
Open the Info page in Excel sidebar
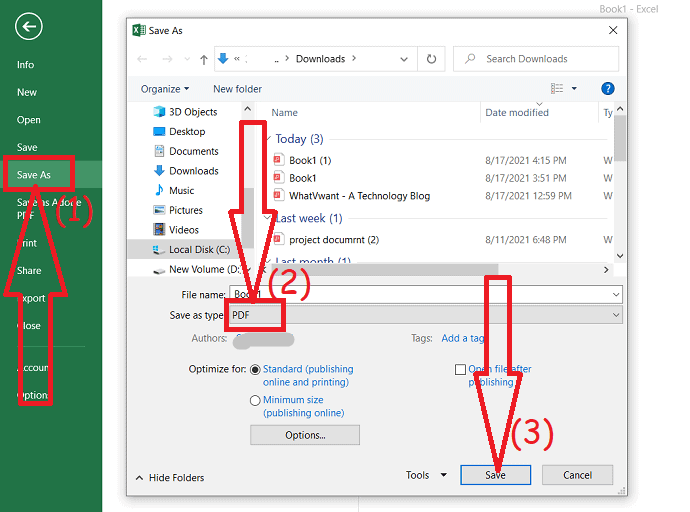(x=26, y=65)
